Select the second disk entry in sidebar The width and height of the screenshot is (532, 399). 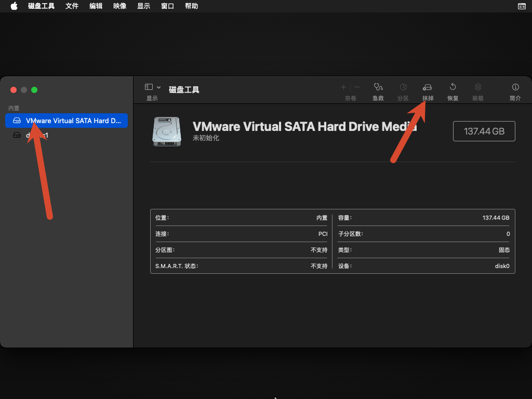(66, 135)
